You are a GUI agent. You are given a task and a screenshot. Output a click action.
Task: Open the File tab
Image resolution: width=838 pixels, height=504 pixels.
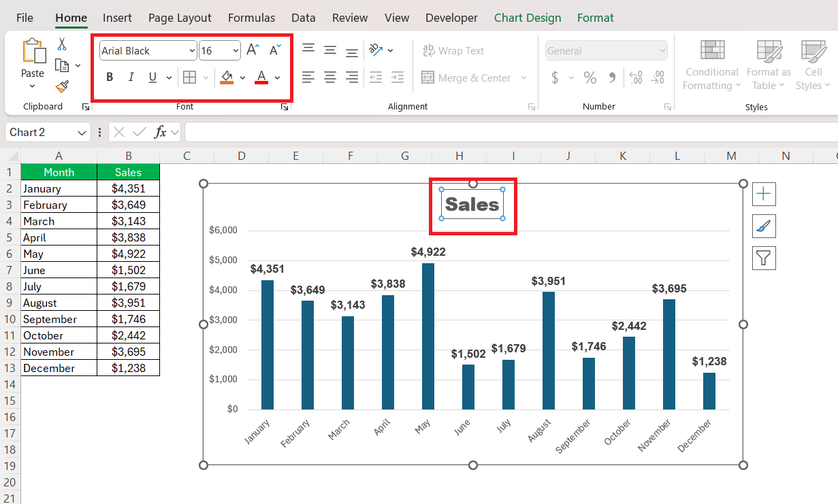pos(25,18)
